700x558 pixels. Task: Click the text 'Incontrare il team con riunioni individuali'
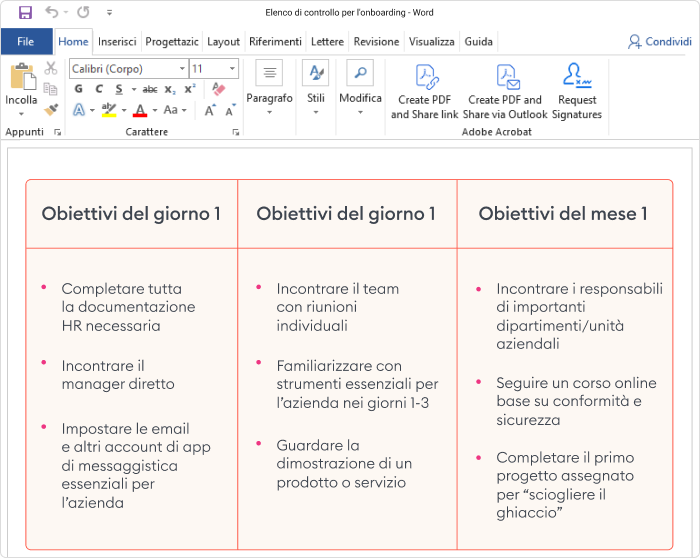[338, 307]
